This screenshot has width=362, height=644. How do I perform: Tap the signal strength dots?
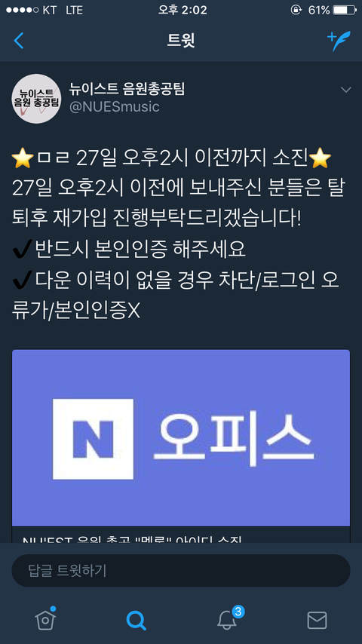tap(22, 10)
